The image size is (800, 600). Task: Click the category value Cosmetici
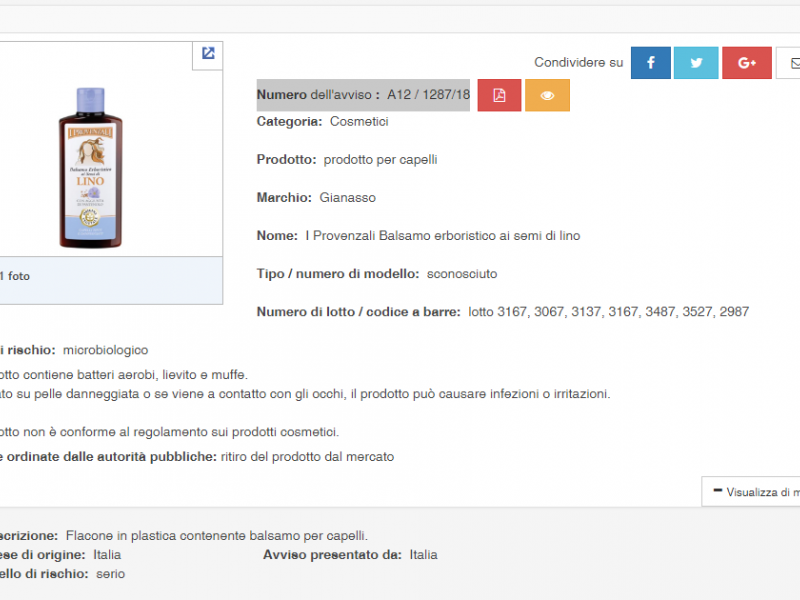tap(359, 121)
